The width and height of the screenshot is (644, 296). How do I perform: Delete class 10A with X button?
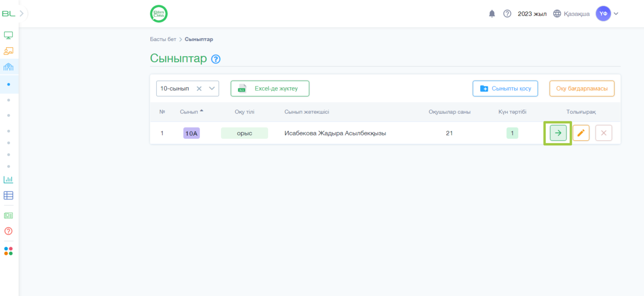[604, 133]
